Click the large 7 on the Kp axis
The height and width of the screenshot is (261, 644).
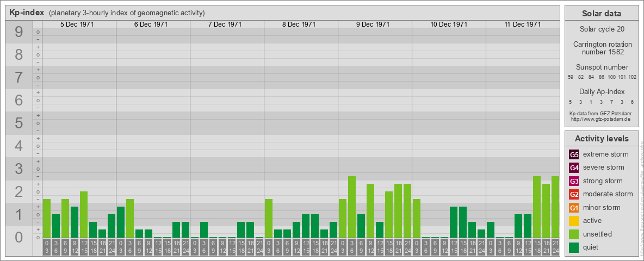click(18, 78)
